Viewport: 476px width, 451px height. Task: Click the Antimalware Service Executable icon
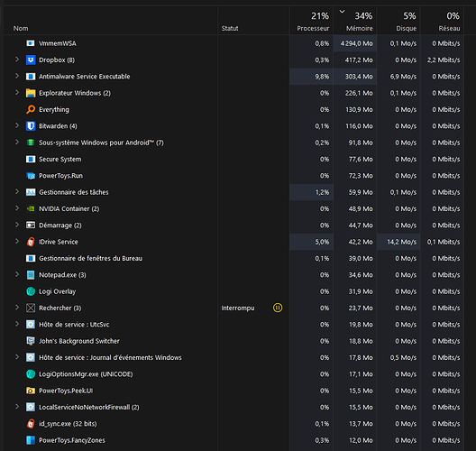pos(31,77)
